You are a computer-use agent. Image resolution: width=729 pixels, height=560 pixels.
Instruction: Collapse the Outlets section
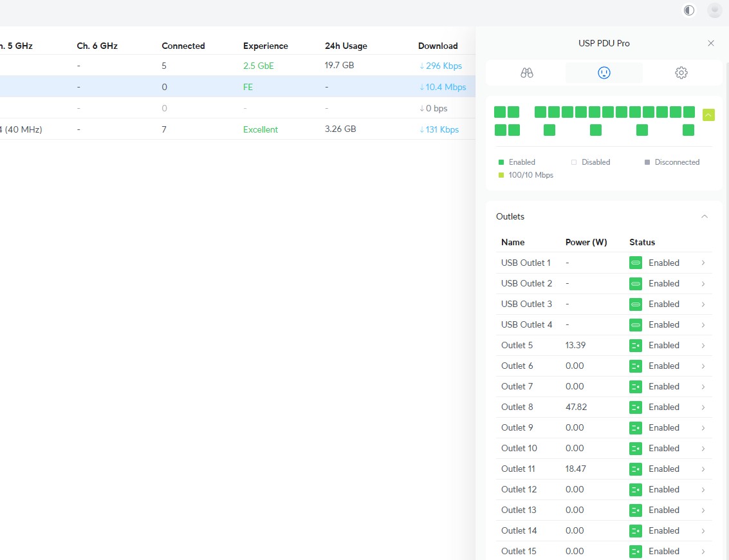click(705, 216)
